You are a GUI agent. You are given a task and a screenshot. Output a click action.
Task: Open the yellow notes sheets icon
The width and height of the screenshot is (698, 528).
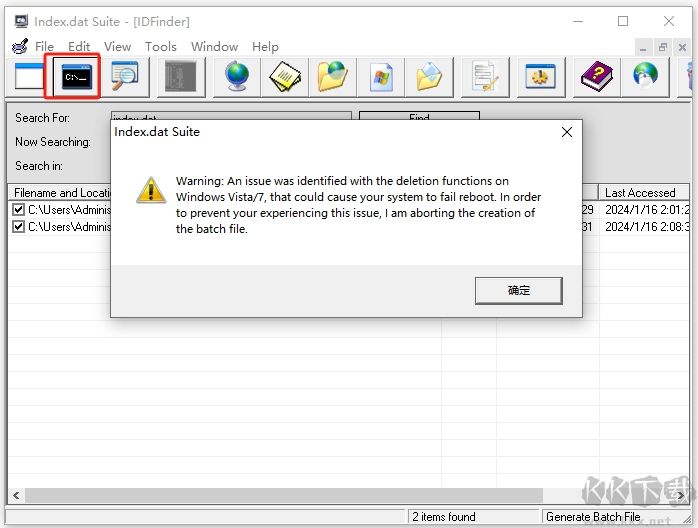[x=285, y=77]
